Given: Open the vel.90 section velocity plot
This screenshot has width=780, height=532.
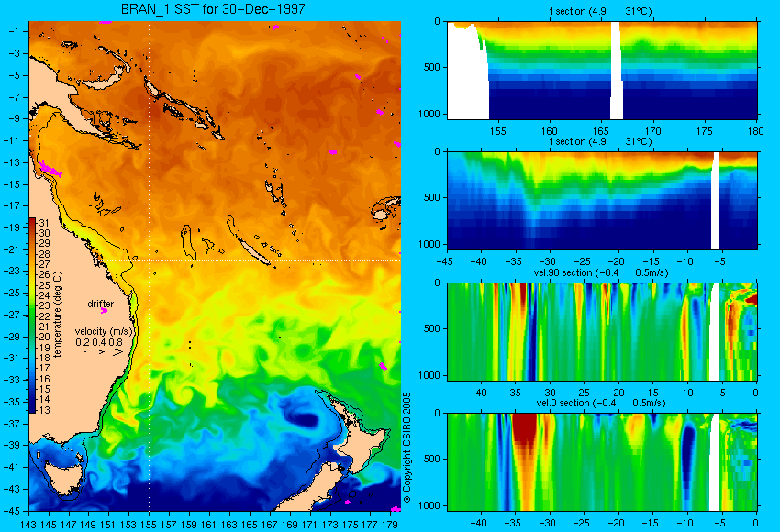Looking at the screenshot, I should 602,332.
